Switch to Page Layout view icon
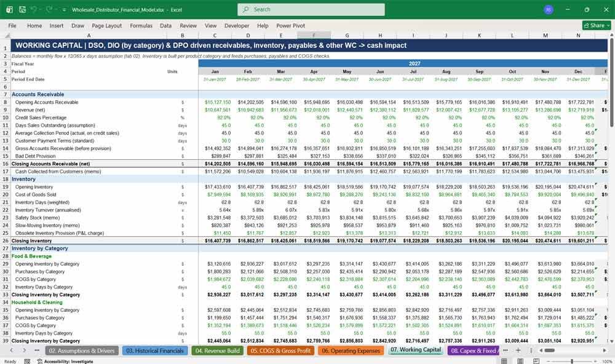This screenshot has height=364, width=615. point(520,361)
